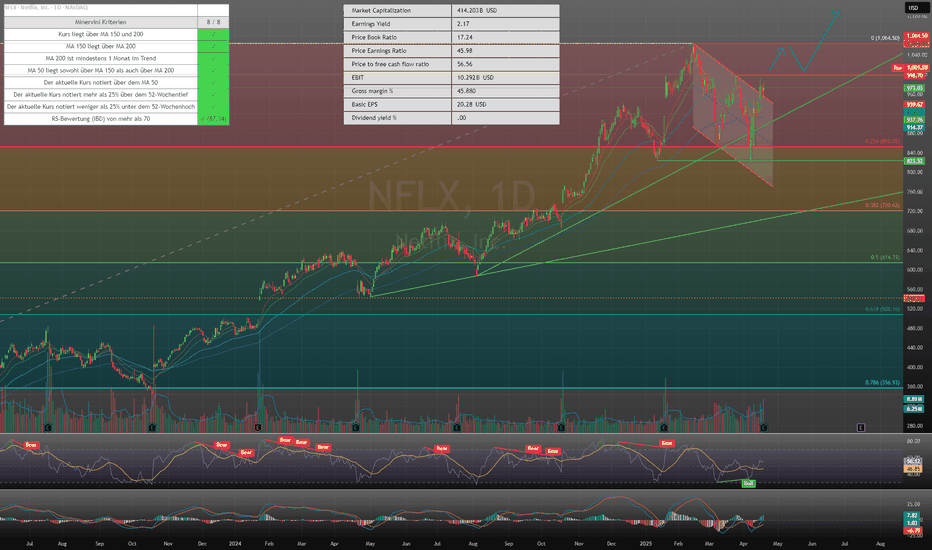Click the future earnings marker near July 2025
932x550 pixels.
[x=861, y=427]
